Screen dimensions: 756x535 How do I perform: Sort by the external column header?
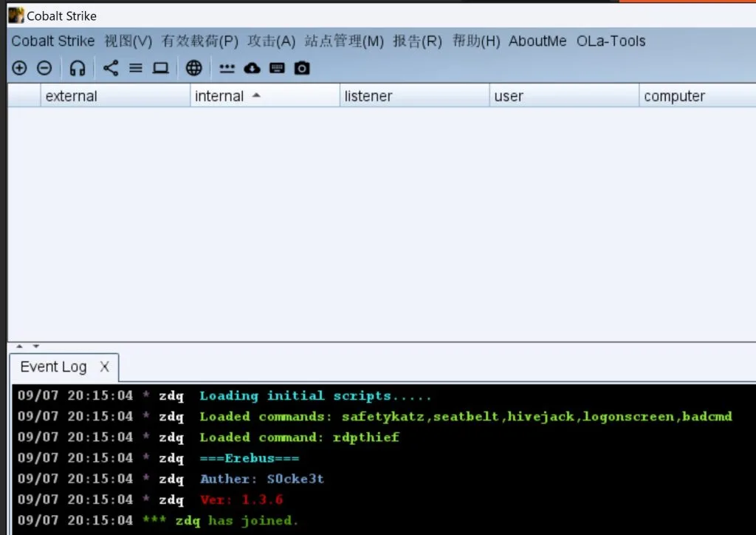point(115,96)
